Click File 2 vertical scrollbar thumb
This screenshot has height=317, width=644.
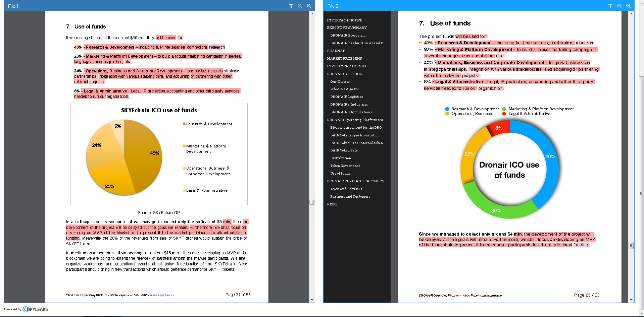click(x=631, y=246)
